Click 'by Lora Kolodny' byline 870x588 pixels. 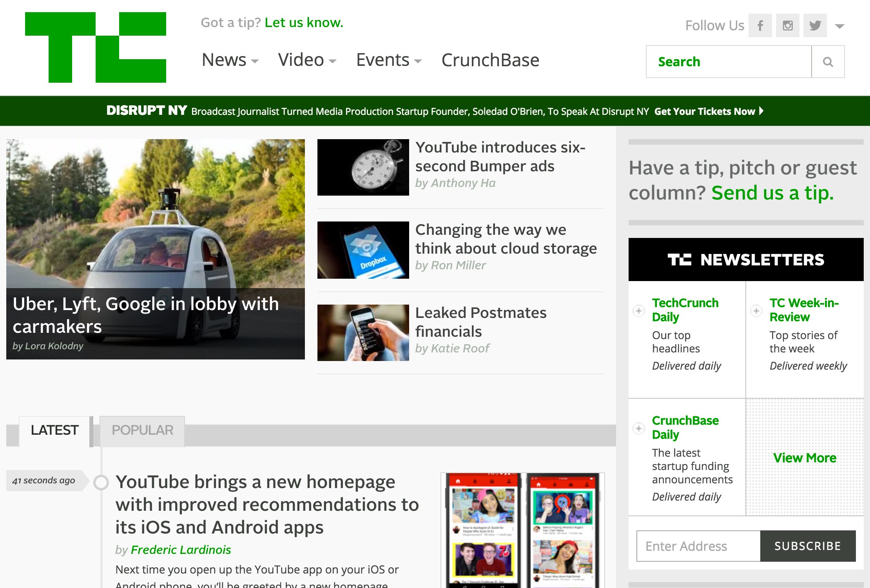(x=48, y=346)
